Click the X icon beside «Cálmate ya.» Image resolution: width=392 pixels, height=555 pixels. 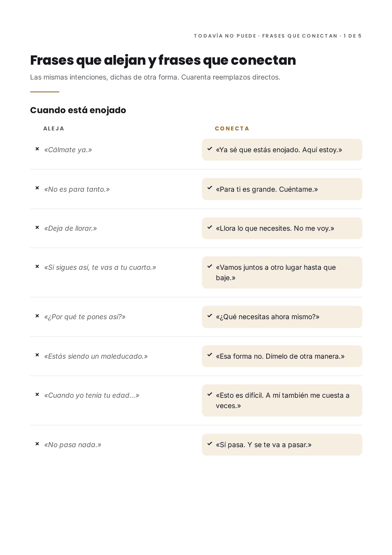37,149
